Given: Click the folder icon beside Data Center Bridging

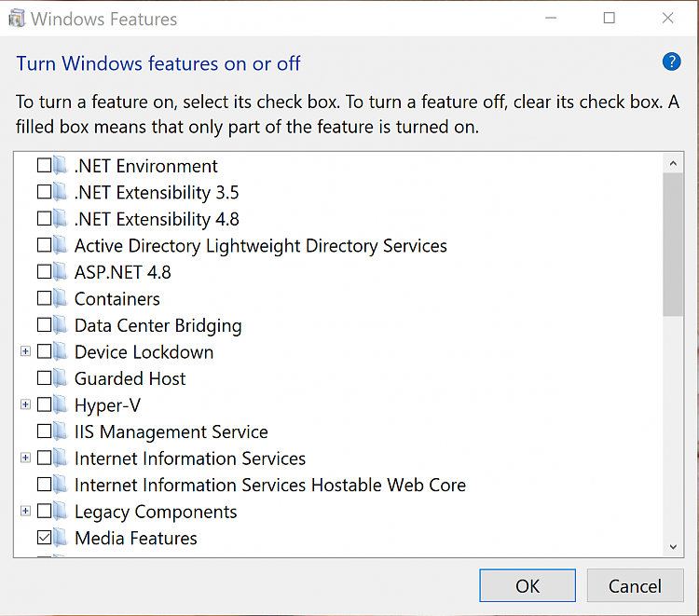Looking at the screenshot, I should (x=61, y=325).
